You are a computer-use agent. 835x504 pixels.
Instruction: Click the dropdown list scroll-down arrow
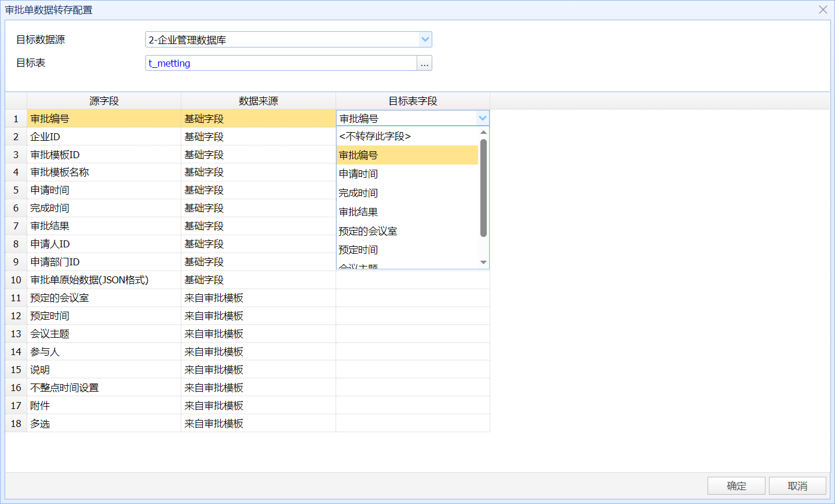(x=483, y=262)
